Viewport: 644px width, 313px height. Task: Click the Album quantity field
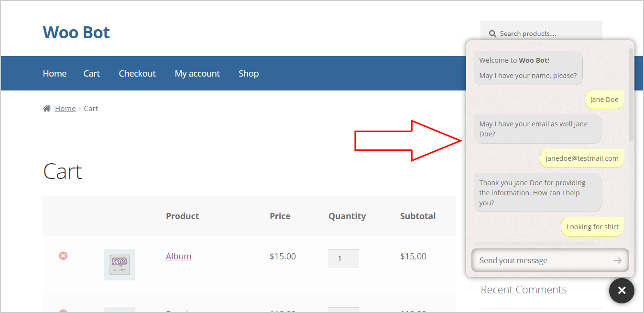coord(343,258)
